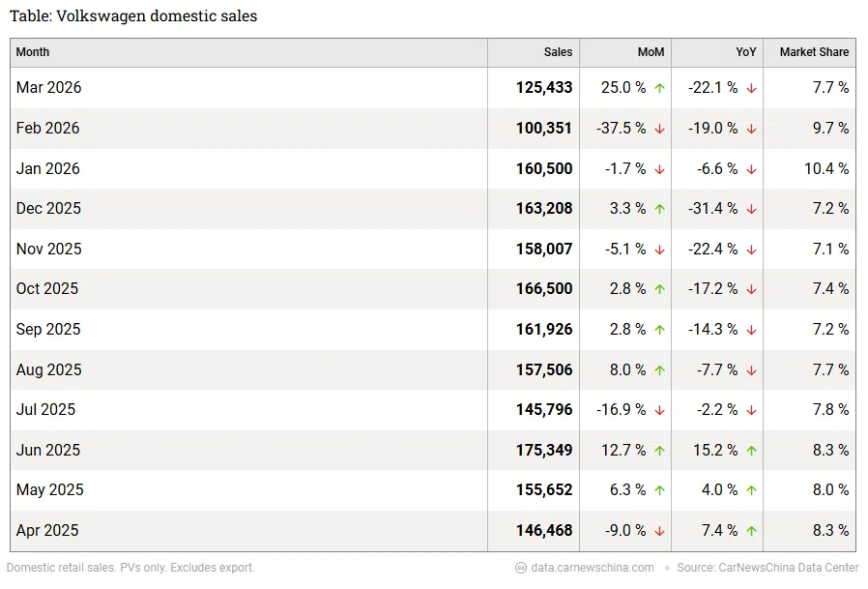Click the Market Share column header
The height and width of the screenshot is (589, 868).
(x=814, y=52)
